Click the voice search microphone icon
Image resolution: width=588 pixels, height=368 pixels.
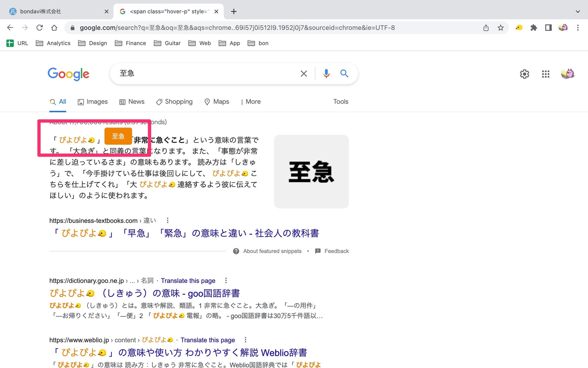326,73
